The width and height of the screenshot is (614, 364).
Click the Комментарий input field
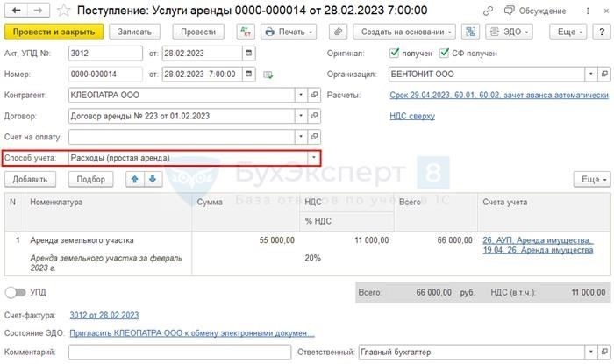[180, 352]
